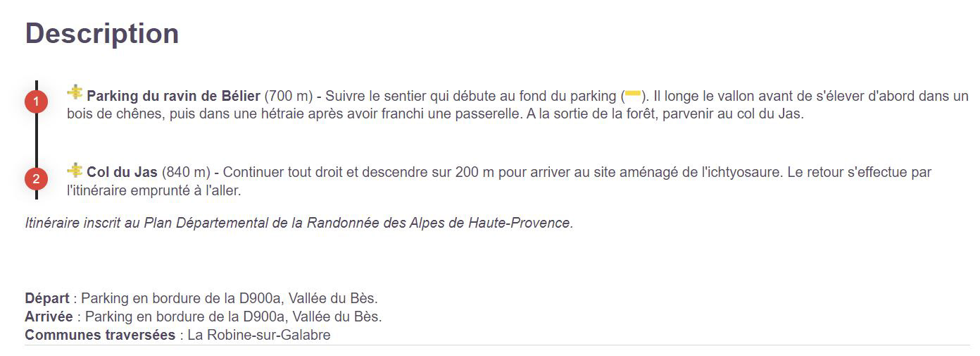Click the bold Départ label
Image resolution: width=980 pixels, height=356 pixels.
pyautogui.click(x=47, y=298)
